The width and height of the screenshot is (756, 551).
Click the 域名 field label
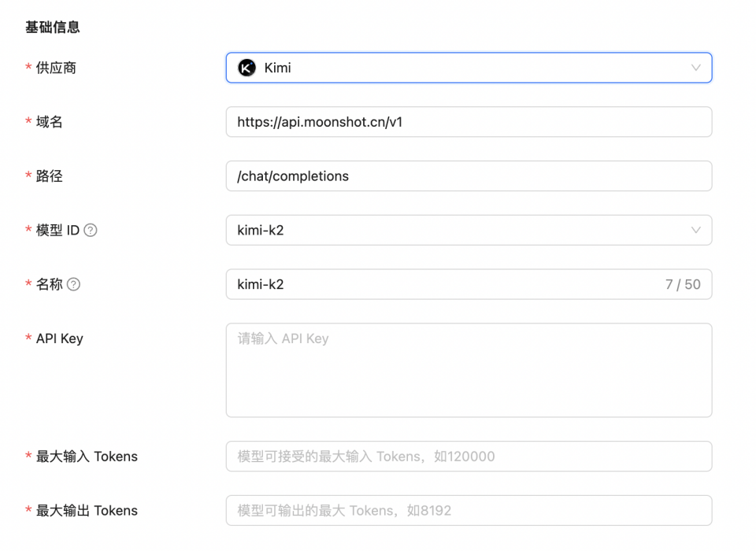tap(49, 122)
